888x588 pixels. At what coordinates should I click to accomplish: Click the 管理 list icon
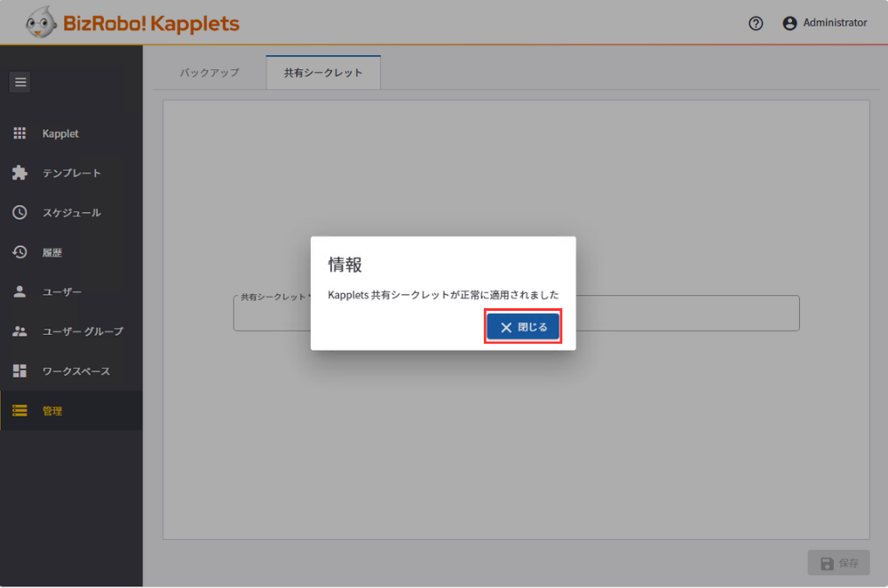[20, 410]
